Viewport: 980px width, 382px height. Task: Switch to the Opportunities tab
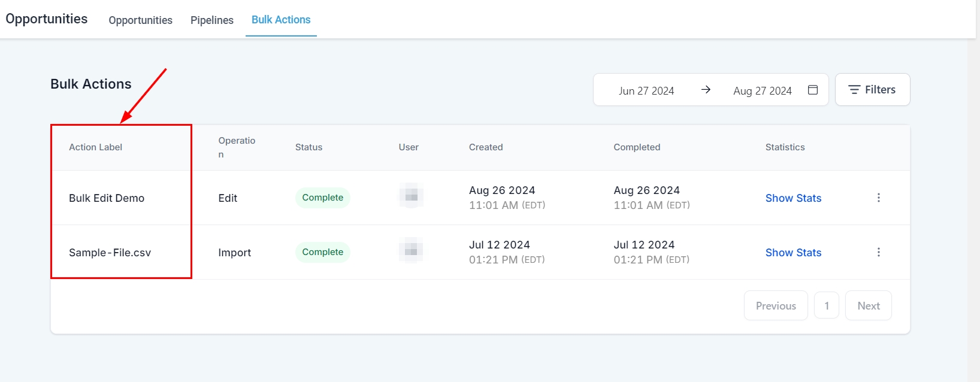pyautogui.click(x=140, y=20)
